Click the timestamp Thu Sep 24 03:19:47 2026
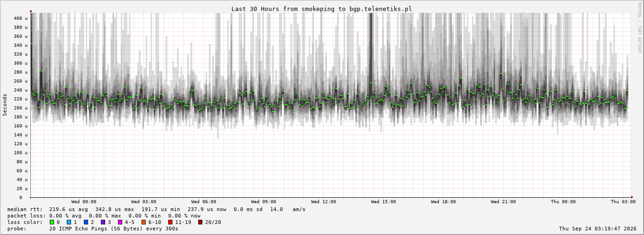644x235 pixels. [597, 229]
